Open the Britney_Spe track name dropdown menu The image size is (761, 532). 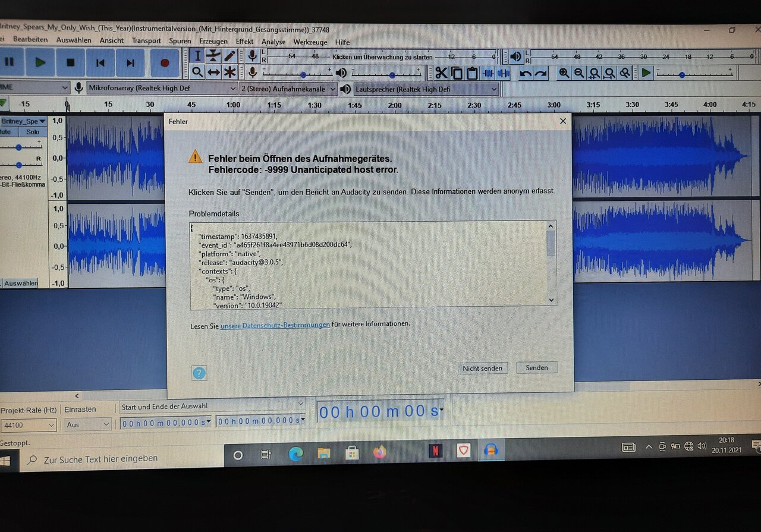point(24,121)
